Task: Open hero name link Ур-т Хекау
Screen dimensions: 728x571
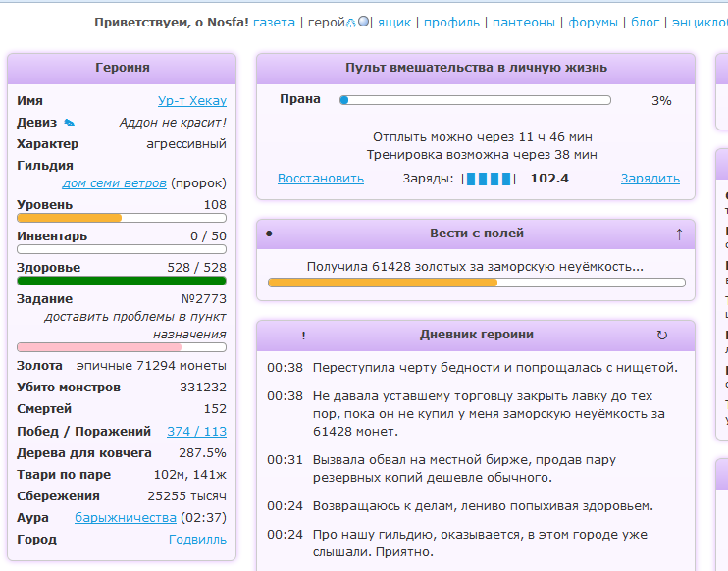Action: coord(191,101)
